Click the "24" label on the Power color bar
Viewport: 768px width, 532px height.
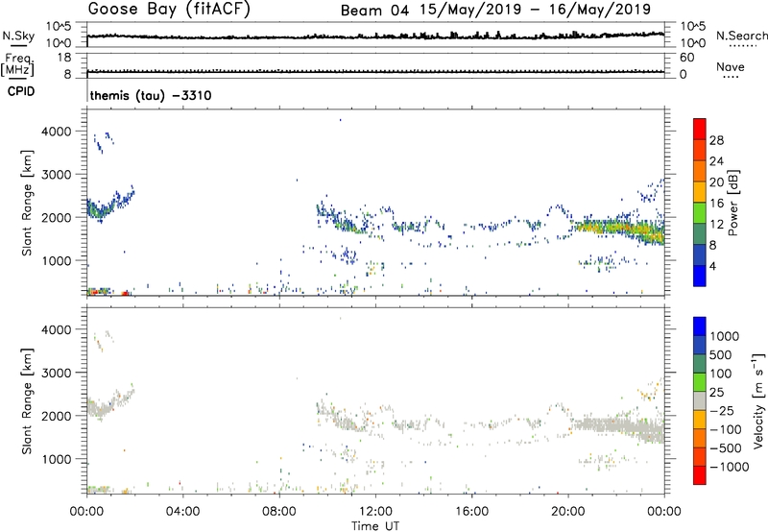[716, 161]
